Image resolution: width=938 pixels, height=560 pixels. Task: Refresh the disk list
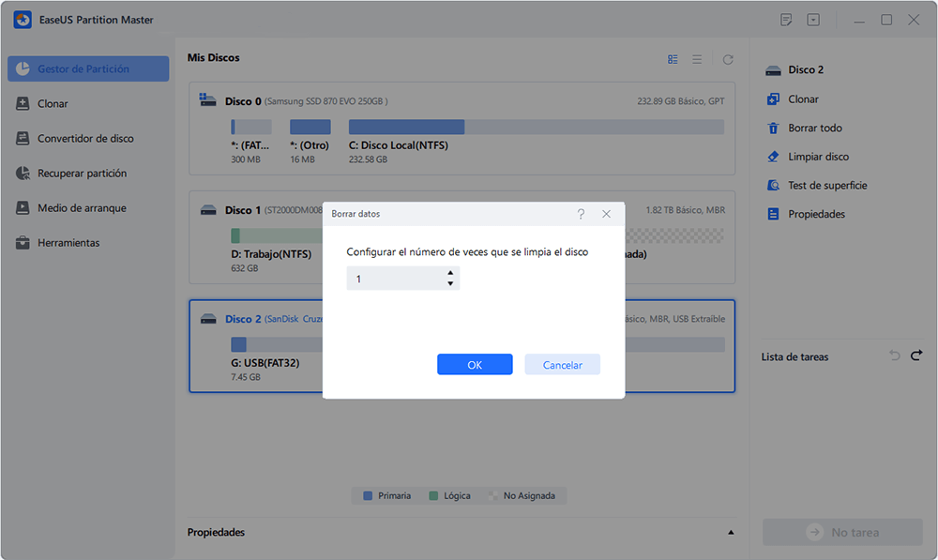pos(728,59)
